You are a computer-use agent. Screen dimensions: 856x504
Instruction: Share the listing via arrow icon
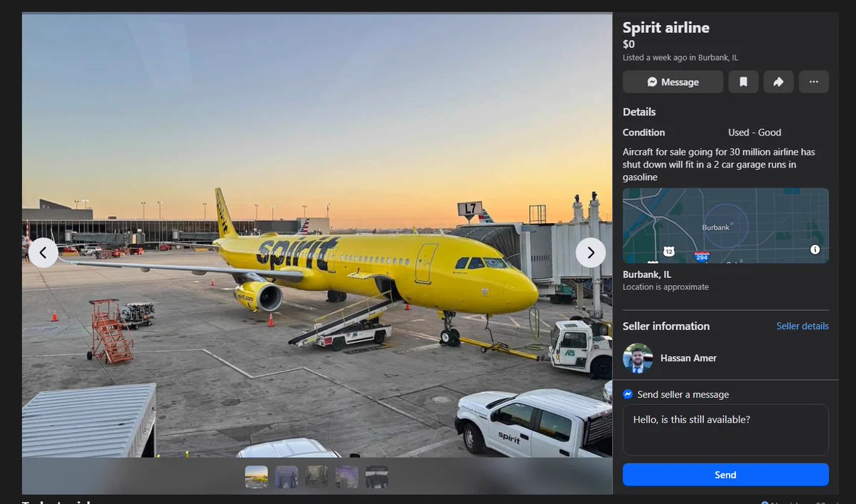click(x=778, y=82)
